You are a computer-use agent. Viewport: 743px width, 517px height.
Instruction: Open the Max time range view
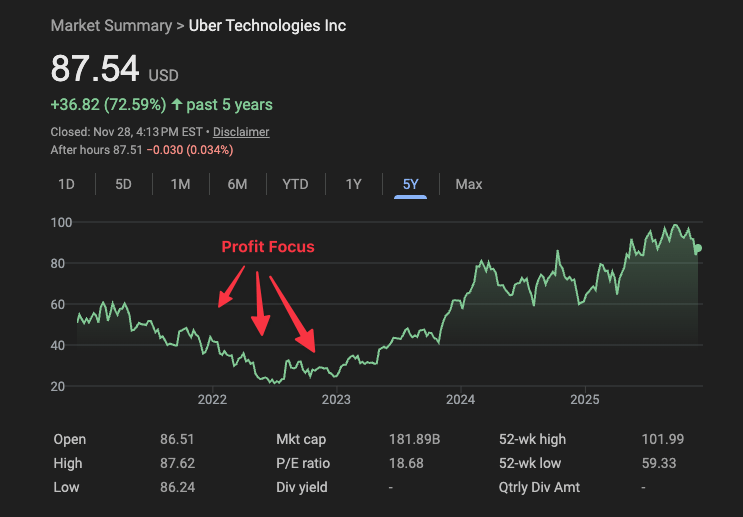pyautogui.click(x=468, y=184)
